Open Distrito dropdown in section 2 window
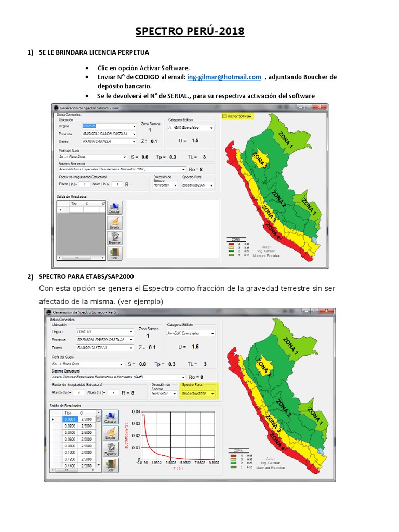399x532 pixels. (x=105, y=348)
